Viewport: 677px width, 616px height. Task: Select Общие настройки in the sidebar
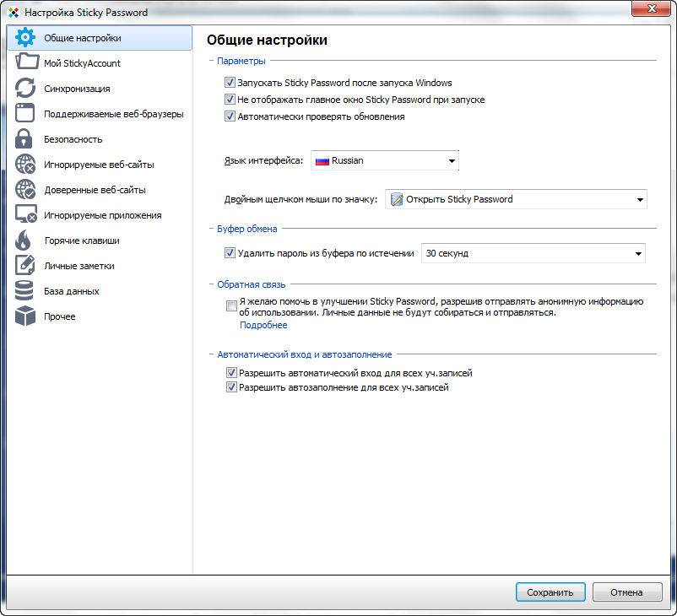[x=100, y=38]
